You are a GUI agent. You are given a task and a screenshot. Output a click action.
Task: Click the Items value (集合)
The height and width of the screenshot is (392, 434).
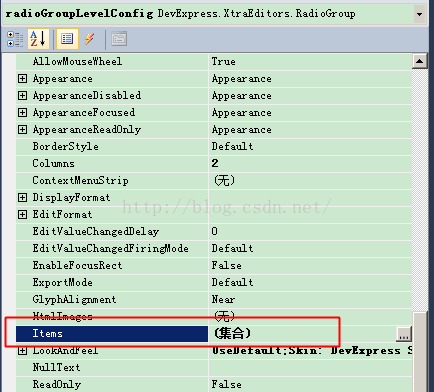point(232,334)
